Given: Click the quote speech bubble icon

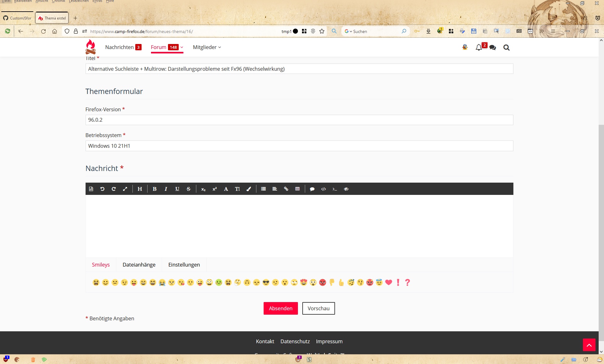Looking at the screenshot, I should coord(312,189).
